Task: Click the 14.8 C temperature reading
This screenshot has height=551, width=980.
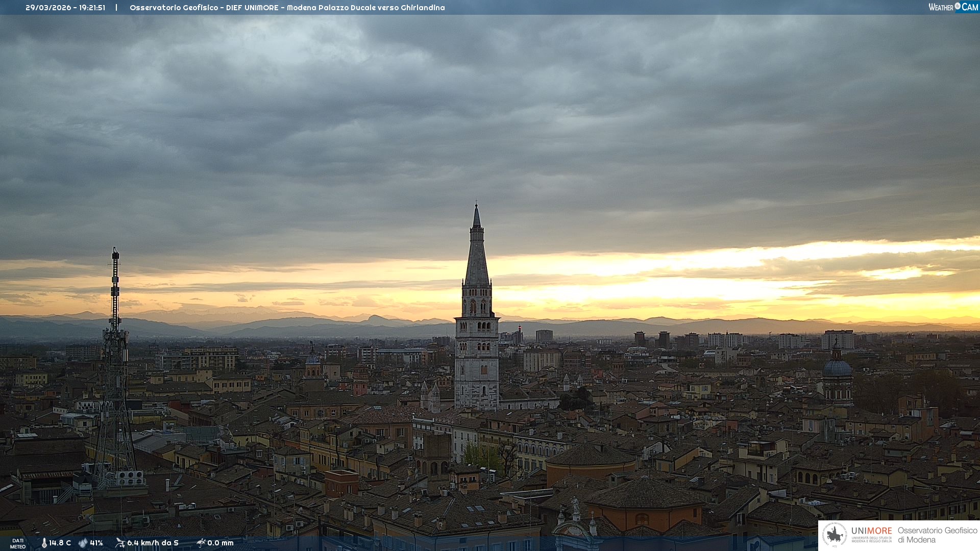Action: pyautogui.click(x=60, y=543)
